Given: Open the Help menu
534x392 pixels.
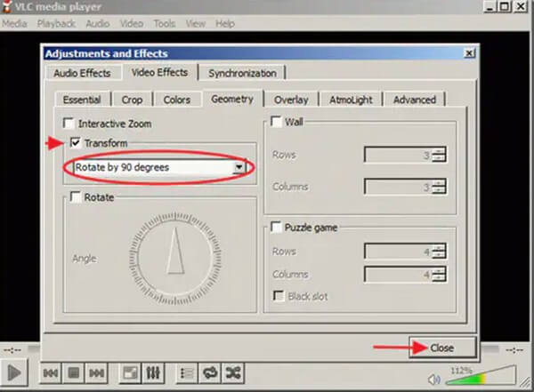Looking at the screenshot, I should pyautogui.click(x=225, y=23).
